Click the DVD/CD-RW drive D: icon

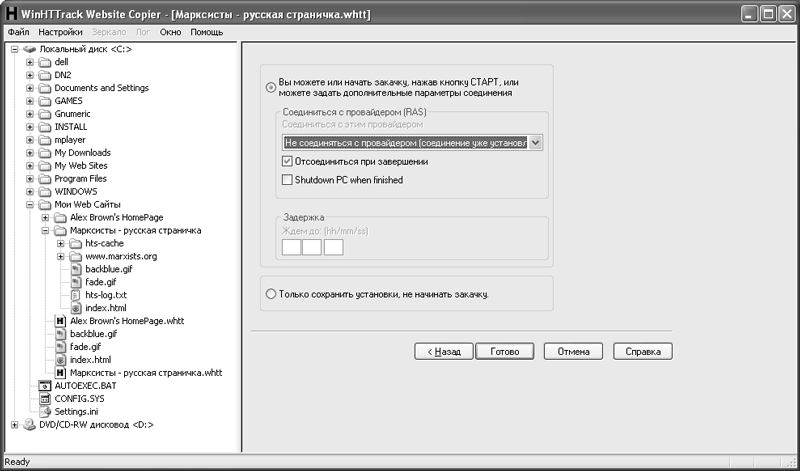click(29, 424)
